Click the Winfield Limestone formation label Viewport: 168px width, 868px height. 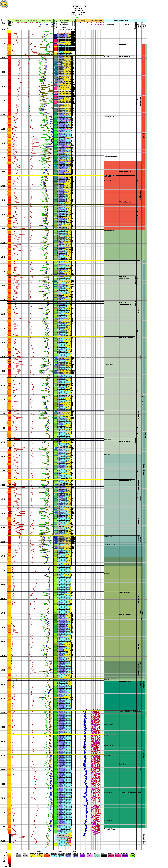(x=126, y=172)
